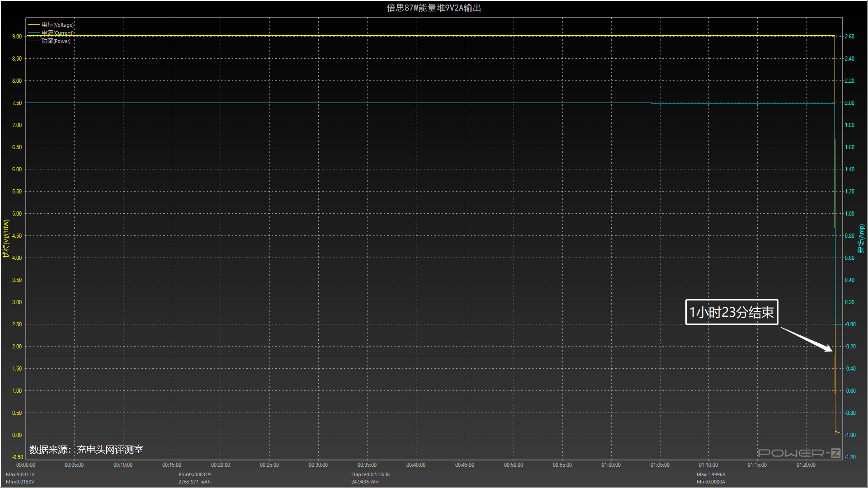Toggle the 电流(Current) legend entry
The height and width of the screenshot is (488, 868).
[57, 33]
